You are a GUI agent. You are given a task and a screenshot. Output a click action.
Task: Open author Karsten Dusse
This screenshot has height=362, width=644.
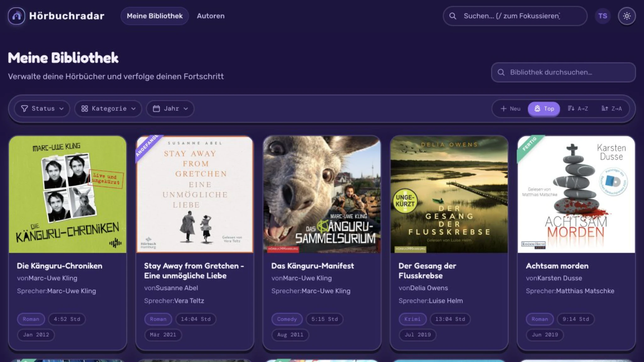click(560, 278)
